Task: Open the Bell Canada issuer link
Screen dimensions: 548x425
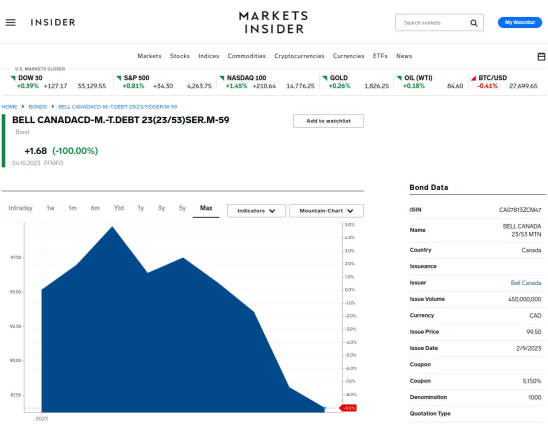Action: [526, 283]
